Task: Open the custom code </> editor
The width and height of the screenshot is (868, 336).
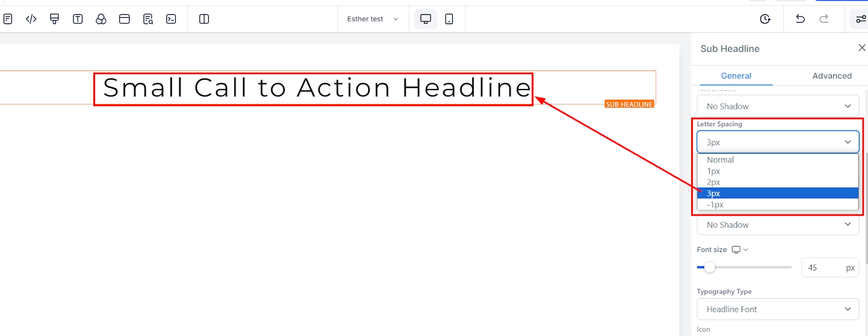Action: tap(31, 19)
